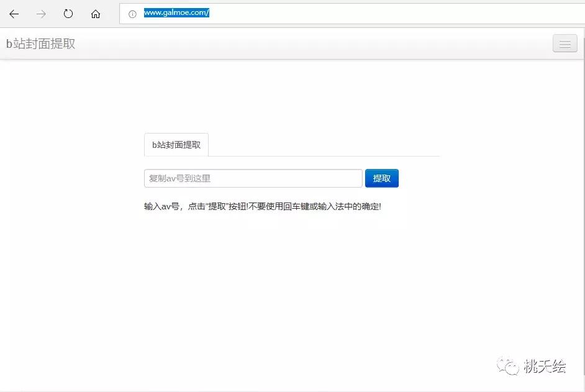Open the site's hamburger navigation menu

pos(564,43)
